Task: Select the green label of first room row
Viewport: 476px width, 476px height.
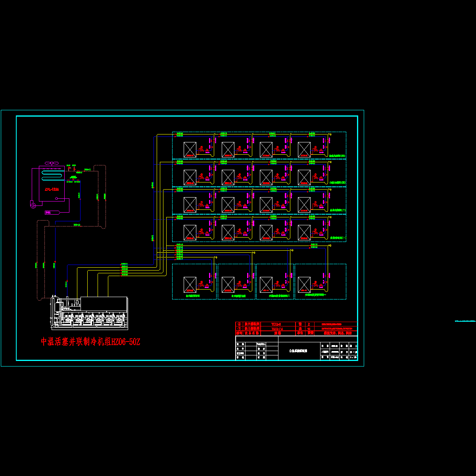Action: pos(337,156)
